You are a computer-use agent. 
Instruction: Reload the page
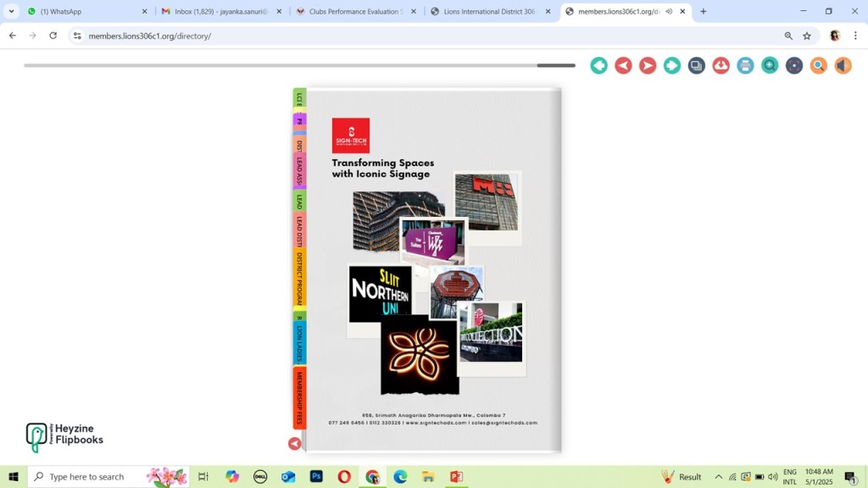click(53, 36)
